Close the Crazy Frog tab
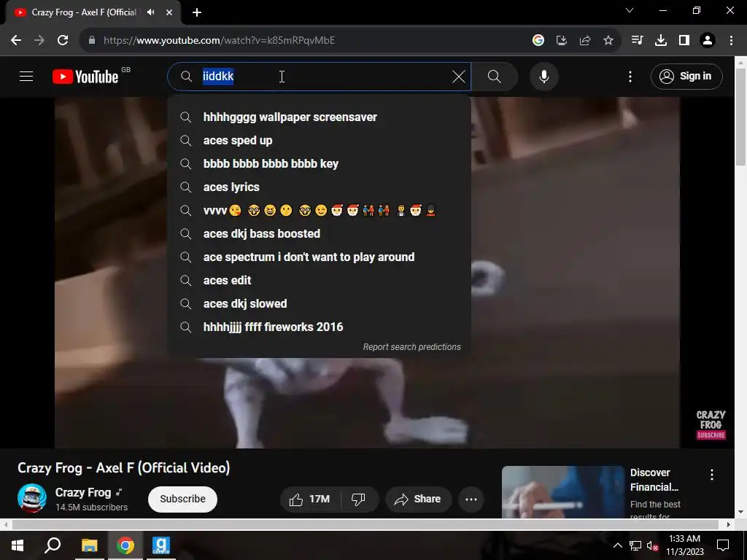Screen dimensions: 747x560 coord(169,12)
